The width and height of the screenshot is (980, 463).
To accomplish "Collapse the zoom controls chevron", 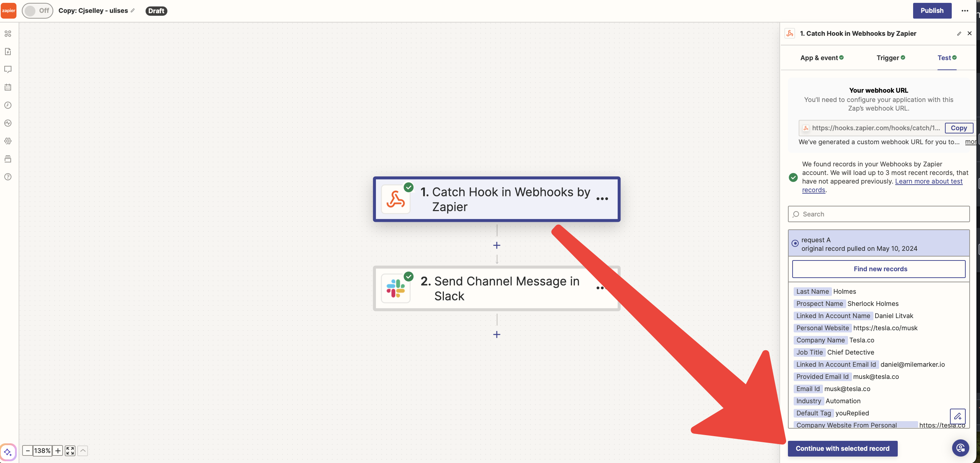I will coord(83,451).
